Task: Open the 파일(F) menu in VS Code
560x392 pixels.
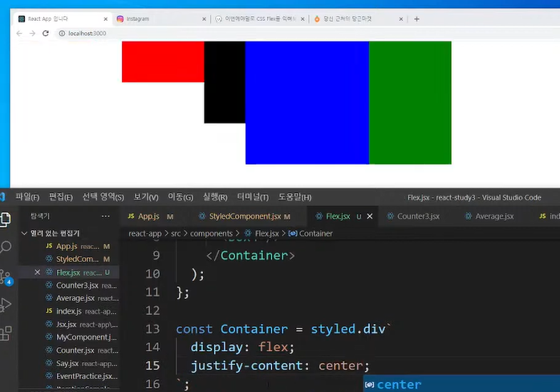Action: 27,197
